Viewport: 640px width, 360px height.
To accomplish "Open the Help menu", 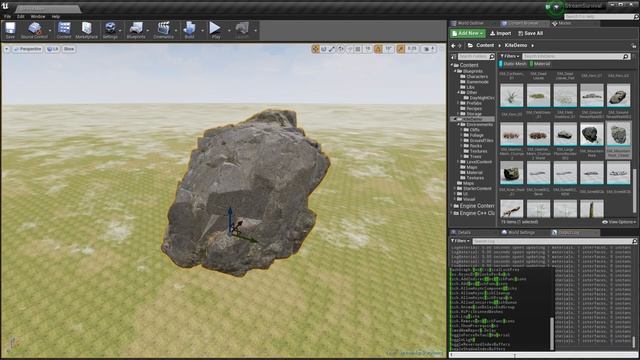I will [x=56, y=16].
